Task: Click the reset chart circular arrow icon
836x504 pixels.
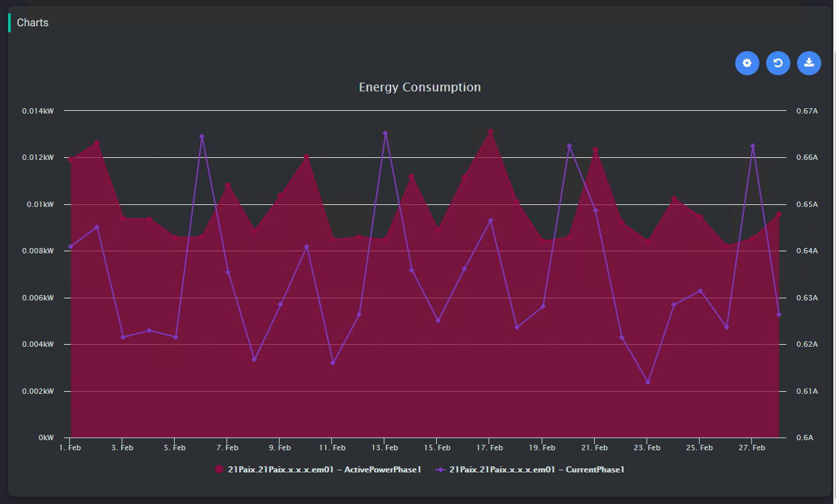Action: pyautogui.click(x=778, y=63)
